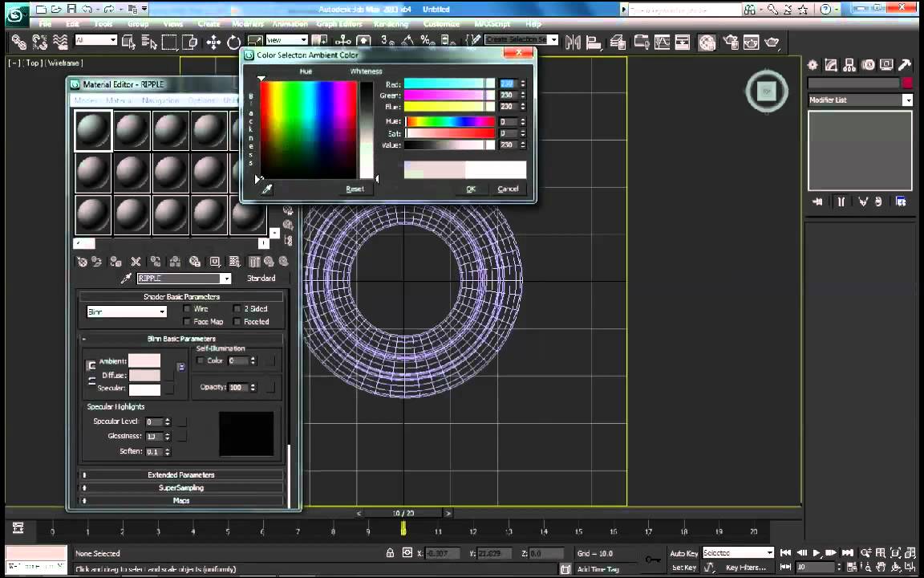Image resolution: width=924 pixels, height=578 pixels.
Task: Open the MAXScript menu
Action: click(492, 24)
